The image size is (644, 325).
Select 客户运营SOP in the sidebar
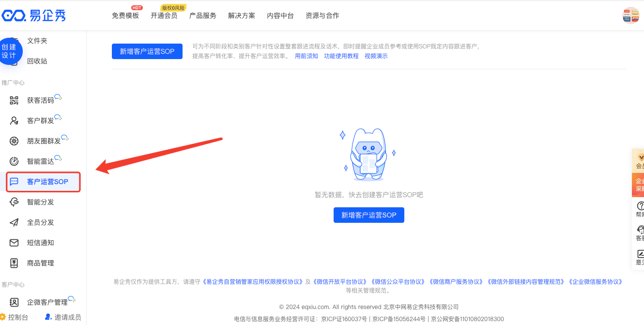(x=47, y=182)
